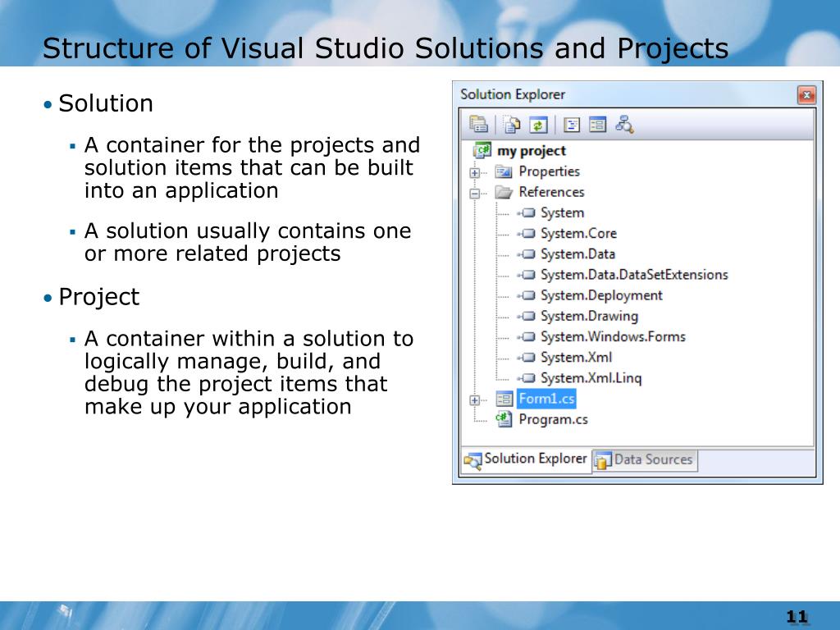Click the slide number 11
This screenshot has width=840, height=630.
[x=797, y=617]
